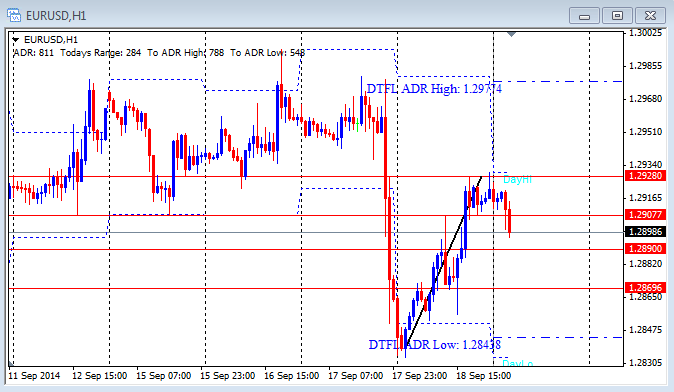Click the 1.29510 price scale value
The height and width of the screenshot is (392, 674).
[646, 132]
